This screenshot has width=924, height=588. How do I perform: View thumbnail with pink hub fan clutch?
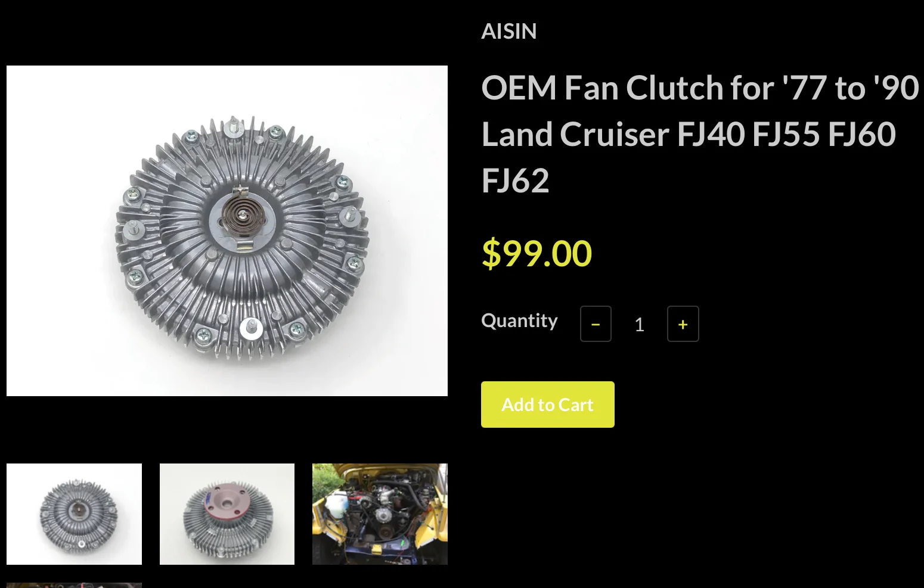227,514
